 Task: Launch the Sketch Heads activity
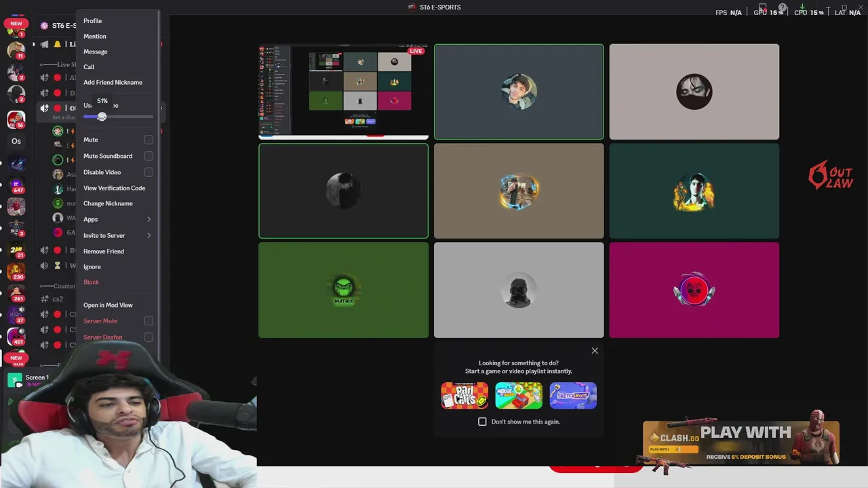click(573, 396)
